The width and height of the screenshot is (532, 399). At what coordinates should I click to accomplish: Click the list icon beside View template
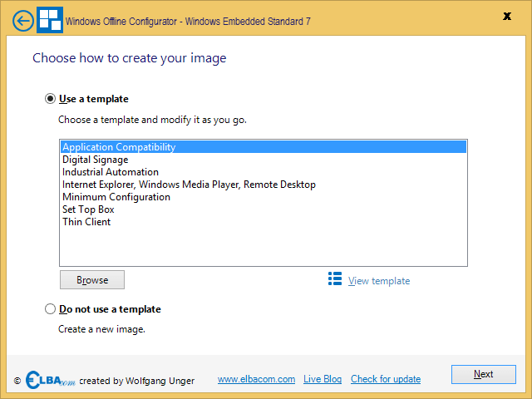point(335,279)
